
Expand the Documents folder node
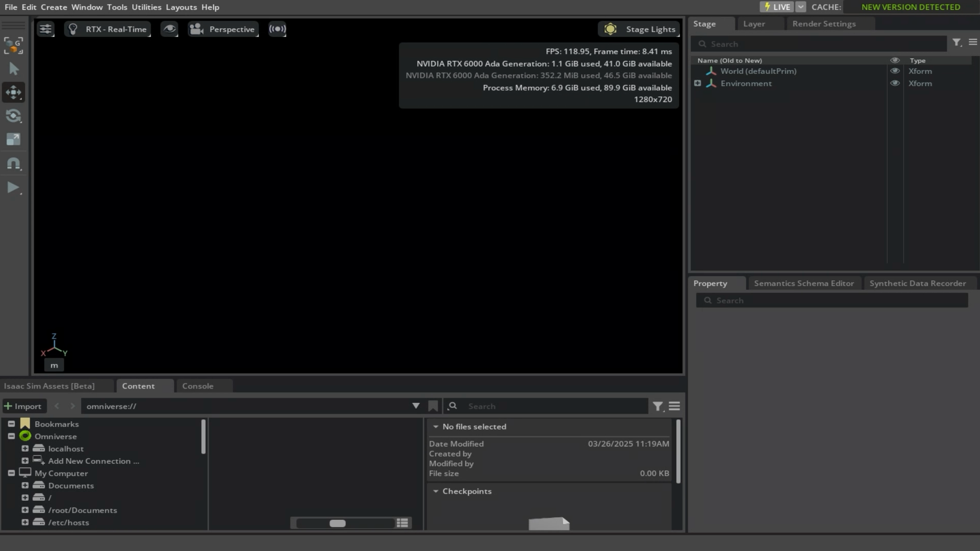click(x=25, y=485)
